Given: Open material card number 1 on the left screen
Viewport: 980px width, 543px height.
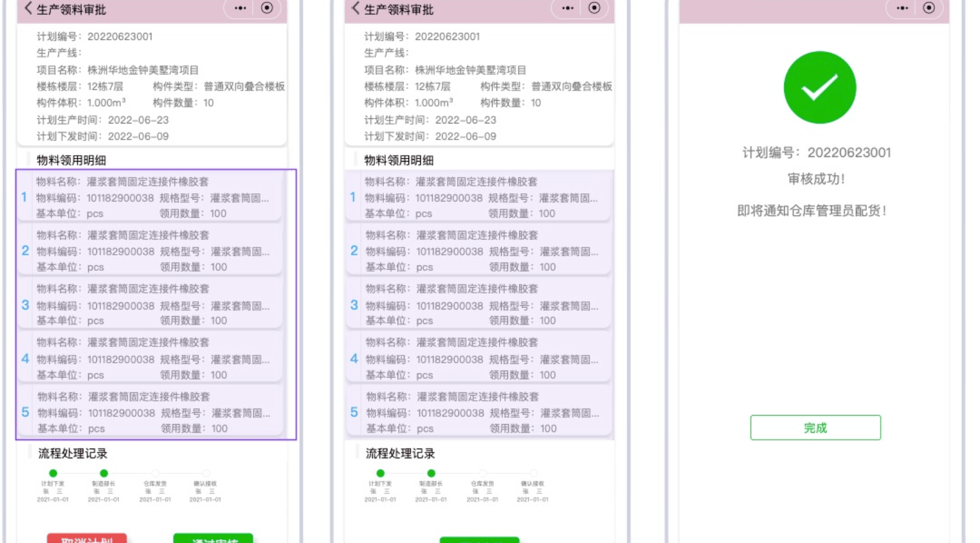Looking at the screenshot, I should [150, 197].
